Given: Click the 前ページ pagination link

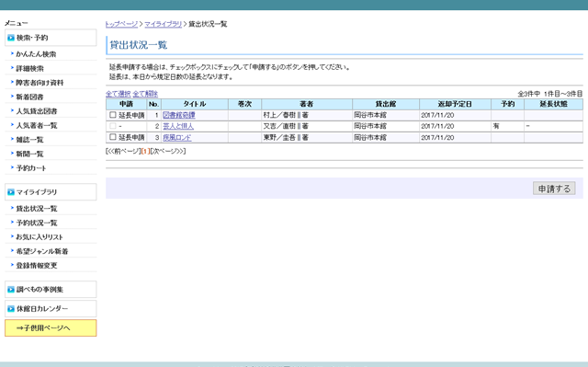Looking at the screenshot, I should point(124,151).
